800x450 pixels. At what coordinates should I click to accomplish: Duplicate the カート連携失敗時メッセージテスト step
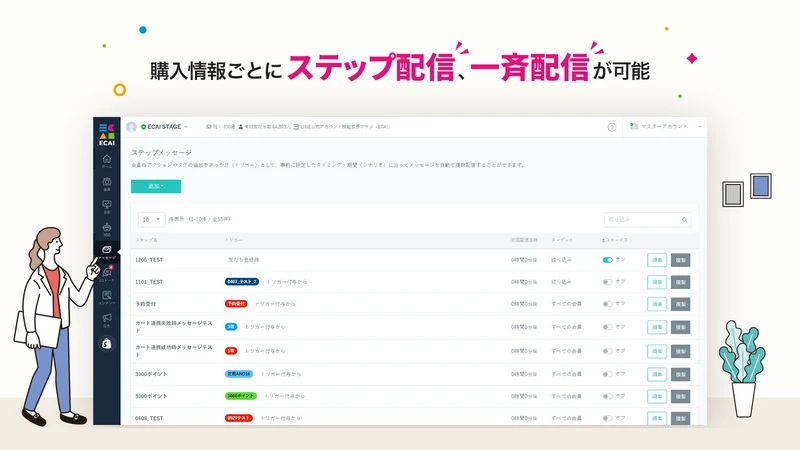[x=681, y=327]
